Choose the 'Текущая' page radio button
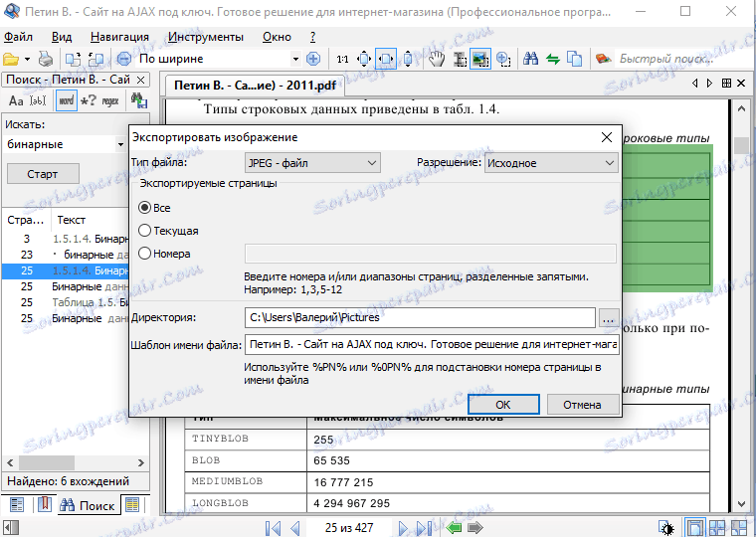Screen dimensions: 756x537 tap(145, 231)
